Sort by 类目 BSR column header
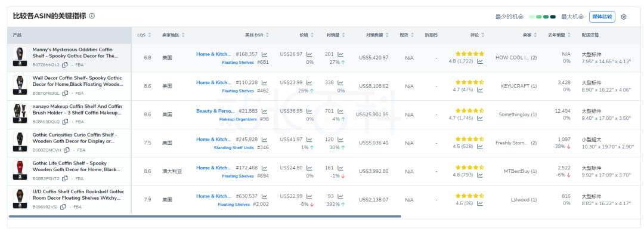Viewport: 644px width, 235px height. click(256, 35)
